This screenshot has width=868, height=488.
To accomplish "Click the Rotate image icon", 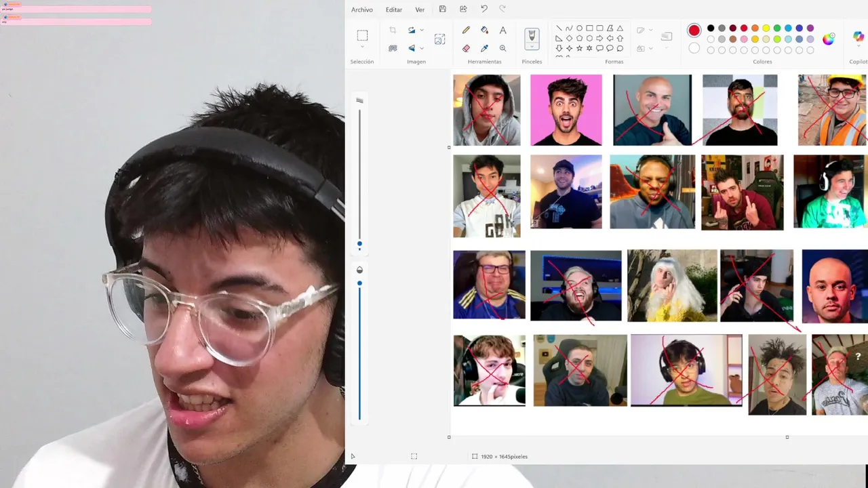I will (411, 30).
